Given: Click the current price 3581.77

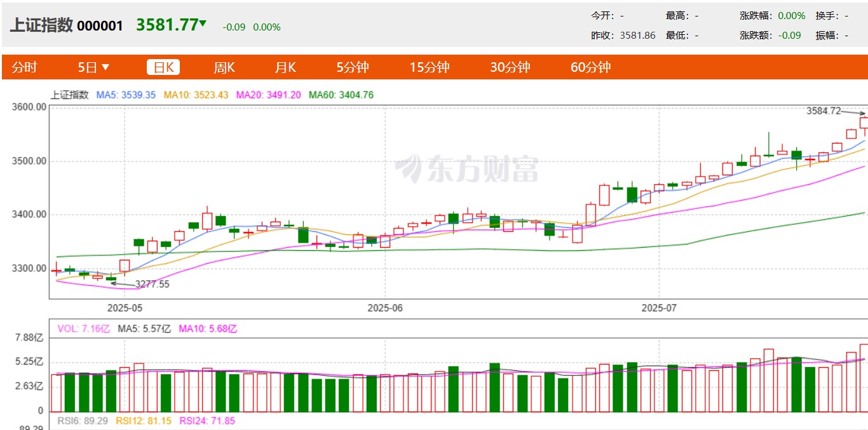Looking at the screenshot, I should point(167,25).
